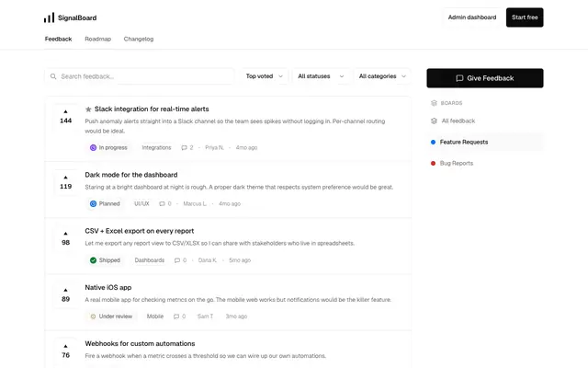Viewport: 588px width, 368px height.
Task: Click the Boards header icon
Action: click(x=434, y=103)
